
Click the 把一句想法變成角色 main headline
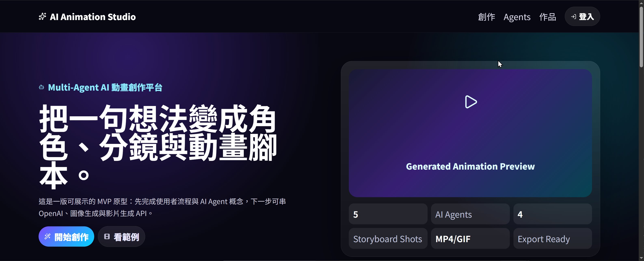(x=158, y=147)
